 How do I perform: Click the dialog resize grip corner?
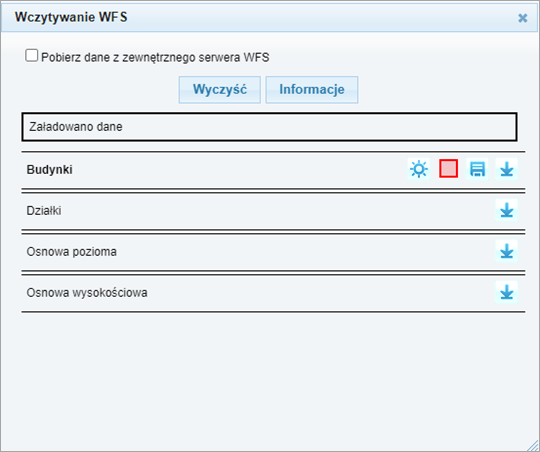point(533,445)
